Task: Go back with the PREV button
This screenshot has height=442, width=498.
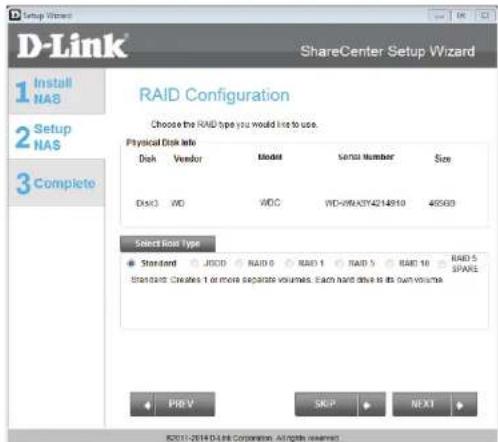Action: 172,404
